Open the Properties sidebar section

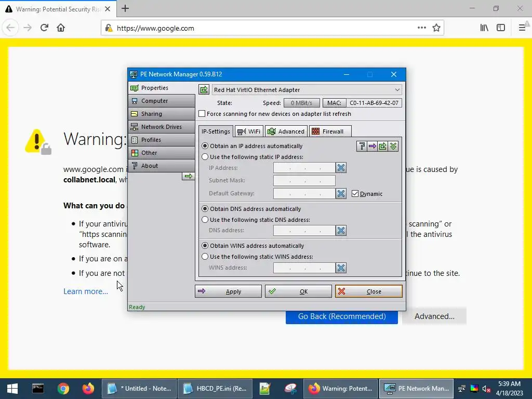pyautogui.click(x=162, y=88)
